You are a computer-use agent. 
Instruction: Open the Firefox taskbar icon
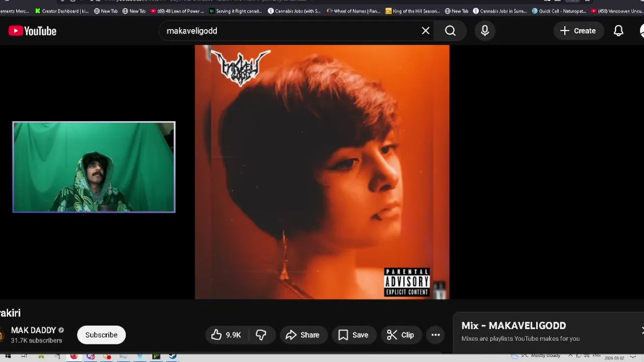click(74, 356)
